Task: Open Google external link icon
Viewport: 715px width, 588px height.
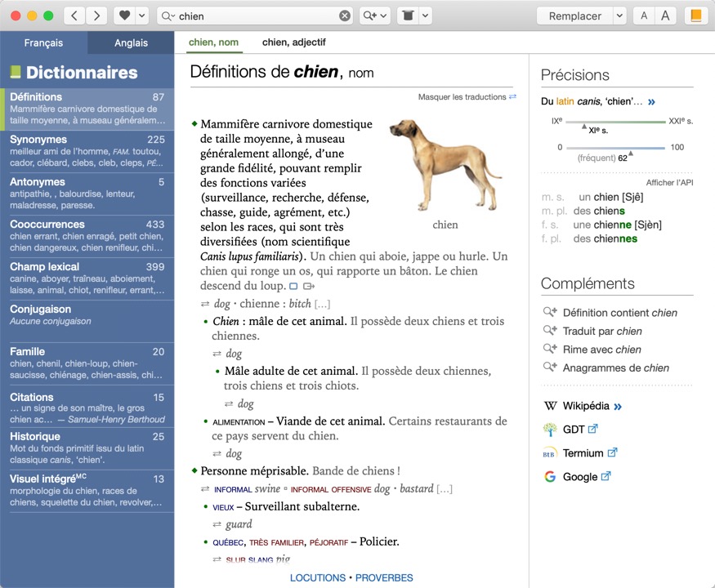Action: click(606, 476)
